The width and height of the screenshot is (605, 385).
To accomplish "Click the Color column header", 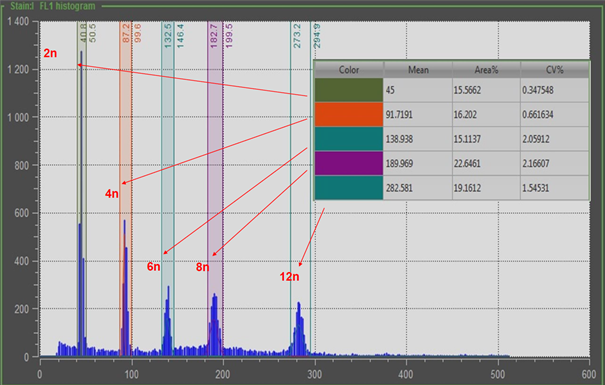I will (349, 70).
